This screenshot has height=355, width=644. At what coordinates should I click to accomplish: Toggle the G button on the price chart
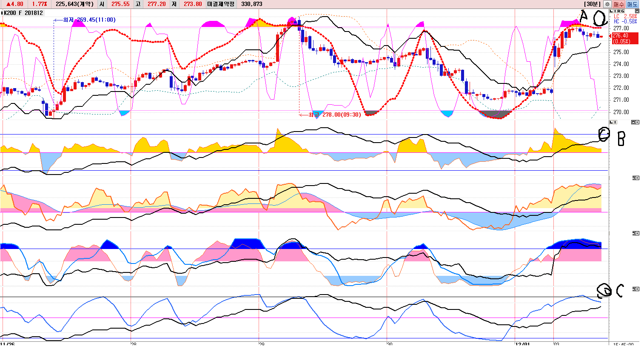[622, 11]
